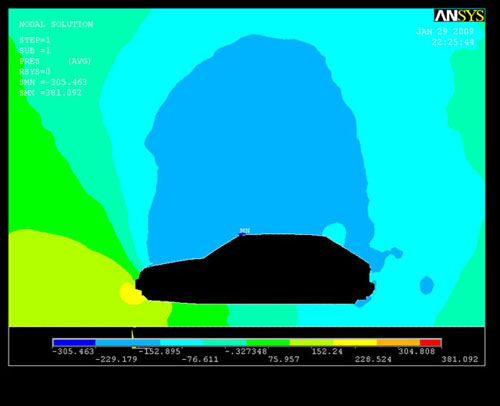Screen dimensions: 500x406
Task: Click the SMN =-305.463 text
Action: (x=53, y=82)
